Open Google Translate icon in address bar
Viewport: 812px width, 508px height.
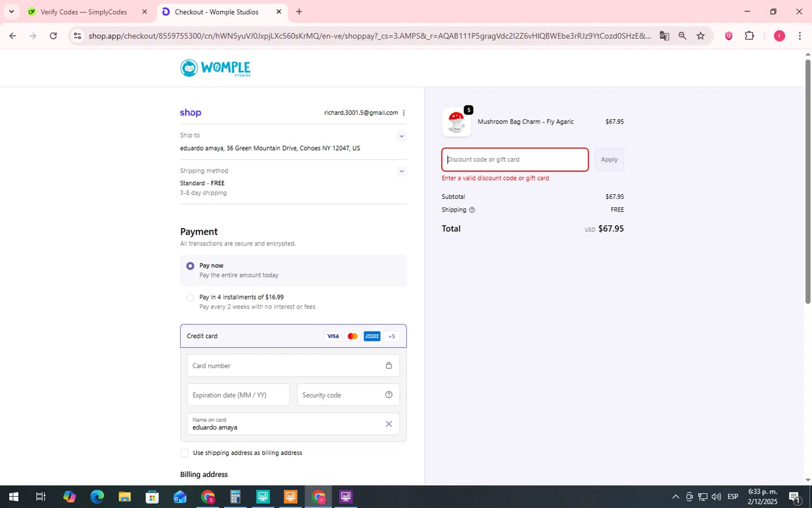tap(664, 36)
